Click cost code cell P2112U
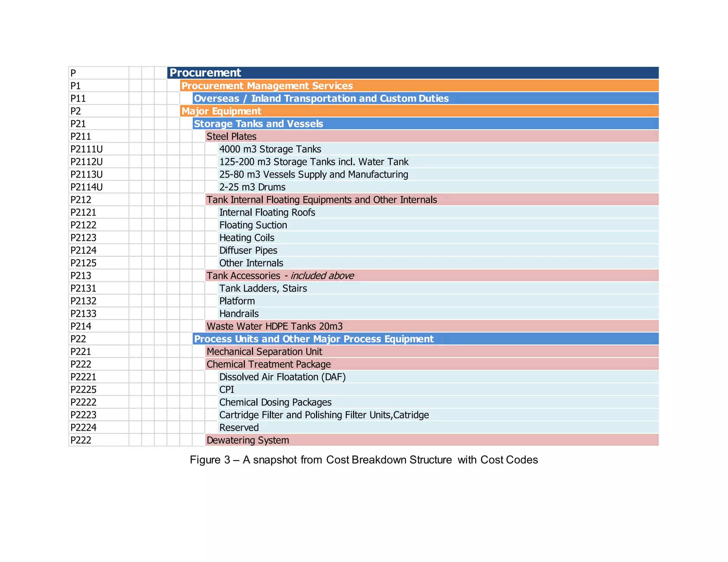 click(99, 162)
